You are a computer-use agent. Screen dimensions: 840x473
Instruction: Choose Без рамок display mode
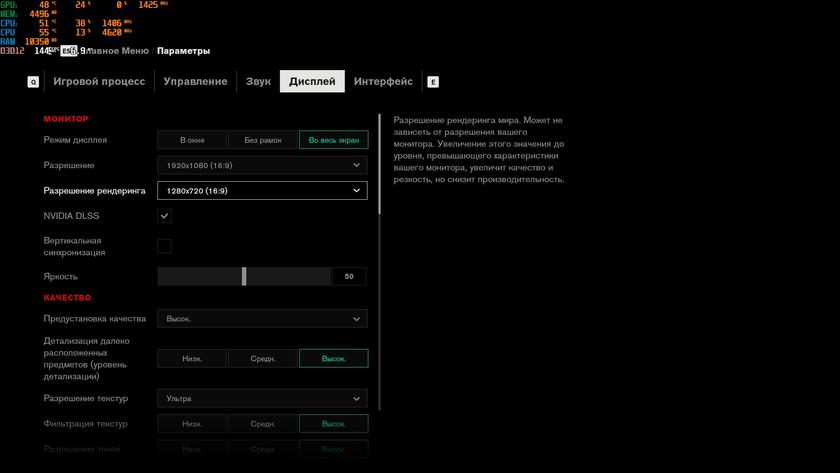coord(262,140)
